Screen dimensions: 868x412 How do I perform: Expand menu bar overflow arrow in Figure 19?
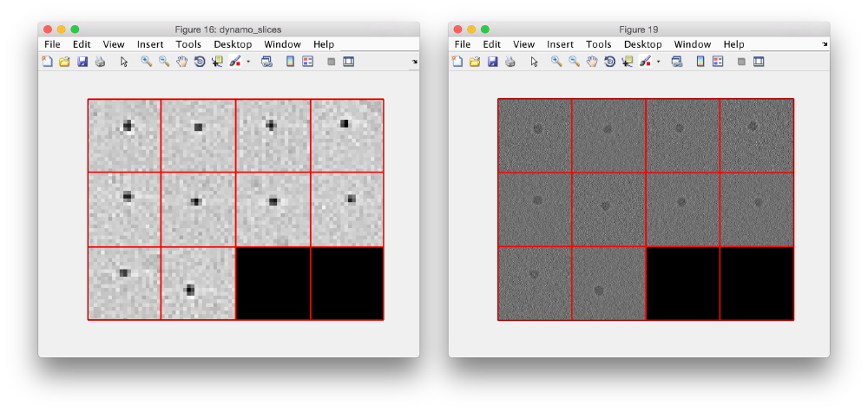click(825, 44)
